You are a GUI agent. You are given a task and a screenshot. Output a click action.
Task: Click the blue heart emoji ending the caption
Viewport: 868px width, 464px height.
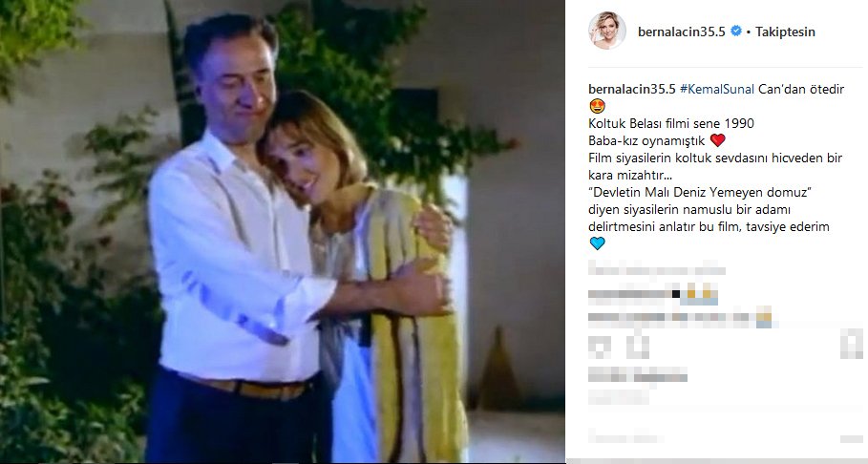598,243
